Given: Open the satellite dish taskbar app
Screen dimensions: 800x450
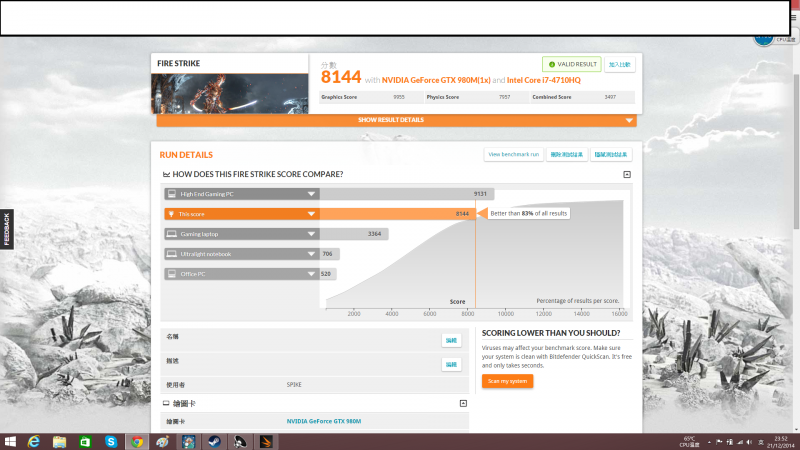Looking at the screenshot, I should 240,442.
